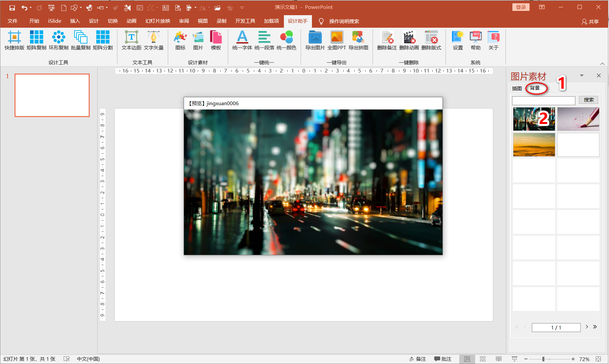
Task: Click the zoom slider handle
Action: pyautogui.click(x=543, y=359)
